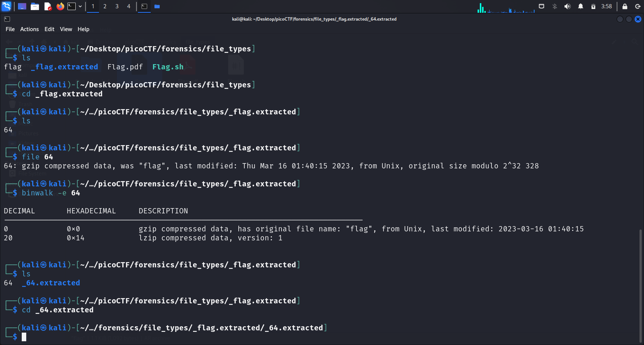
Task: Open the volume control speaker icon
Action: [x=568, y=6]
